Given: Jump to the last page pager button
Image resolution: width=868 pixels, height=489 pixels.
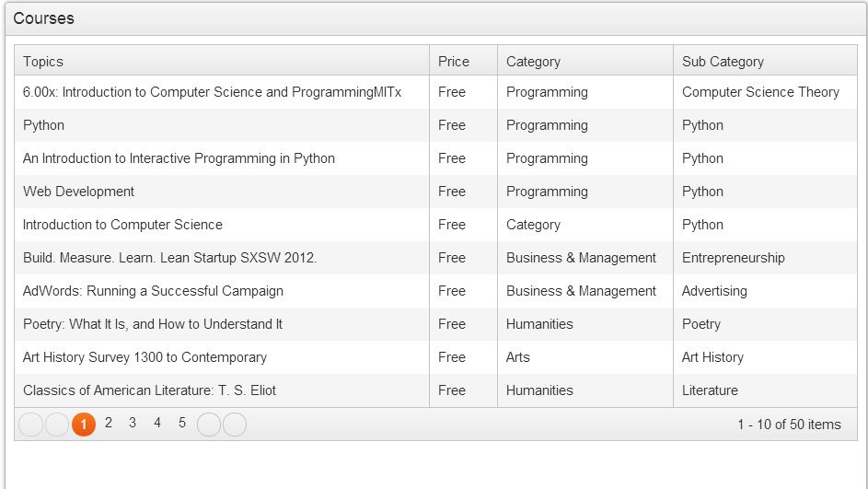Looking at the screenshot, I should tap(235, 425).
